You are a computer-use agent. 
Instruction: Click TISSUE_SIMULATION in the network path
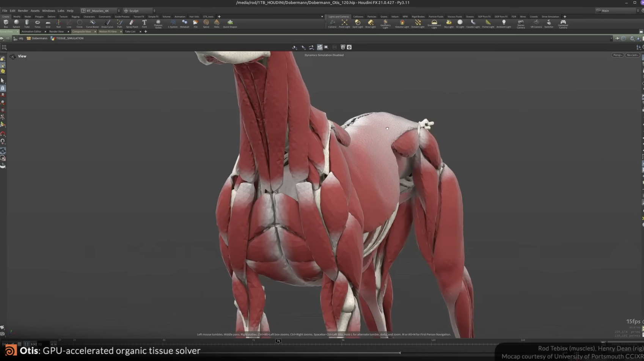tap(70, 38)
